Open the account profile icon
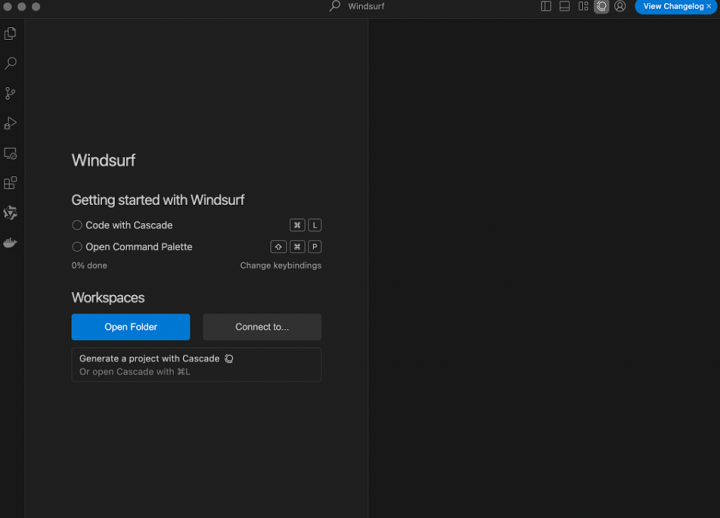This screenshot has height=518, width=720. pos(620,6)
